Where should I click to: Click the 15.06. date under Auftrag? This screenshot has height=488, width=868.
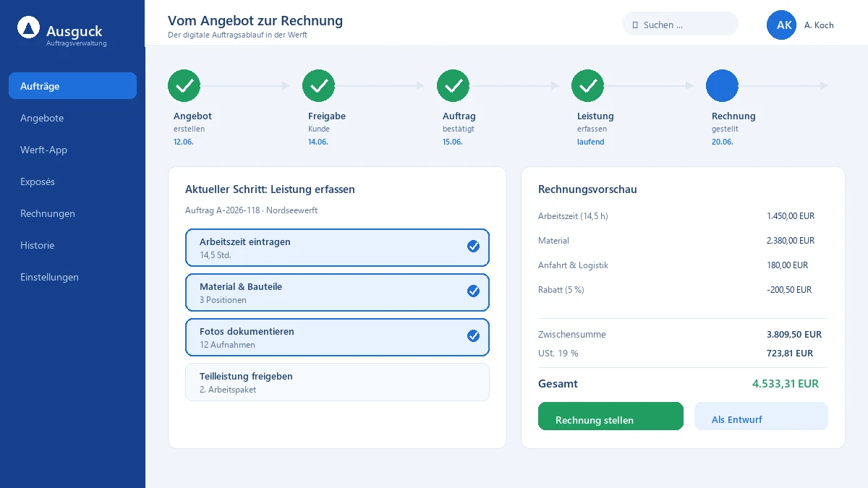[x=453, y=142]
